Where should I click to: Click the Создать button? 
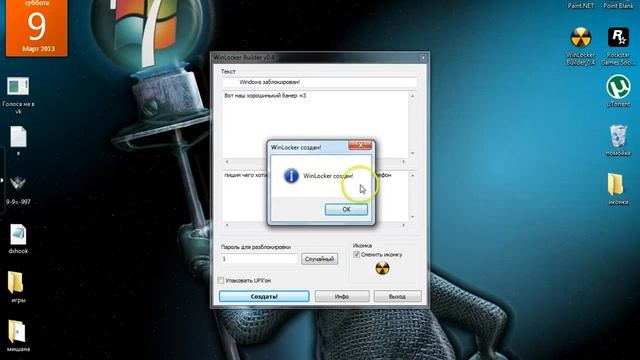(x=264, y=296)
